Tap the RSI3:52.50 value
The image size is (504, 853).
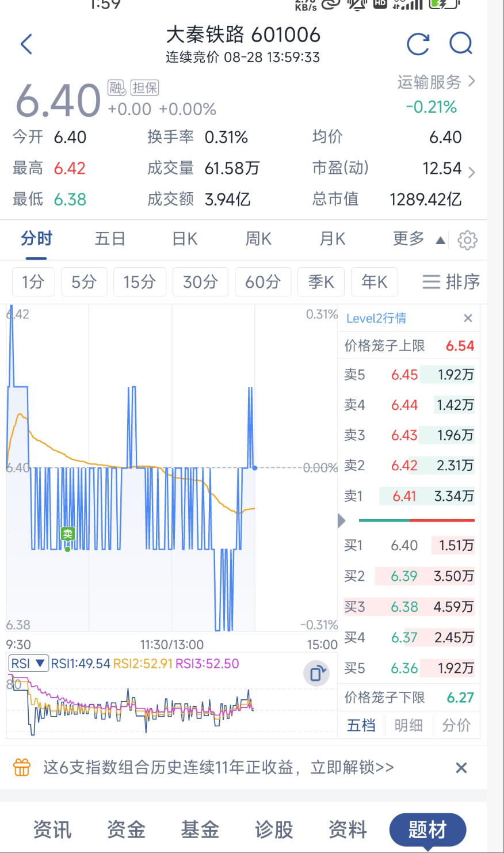click(207, 664)
